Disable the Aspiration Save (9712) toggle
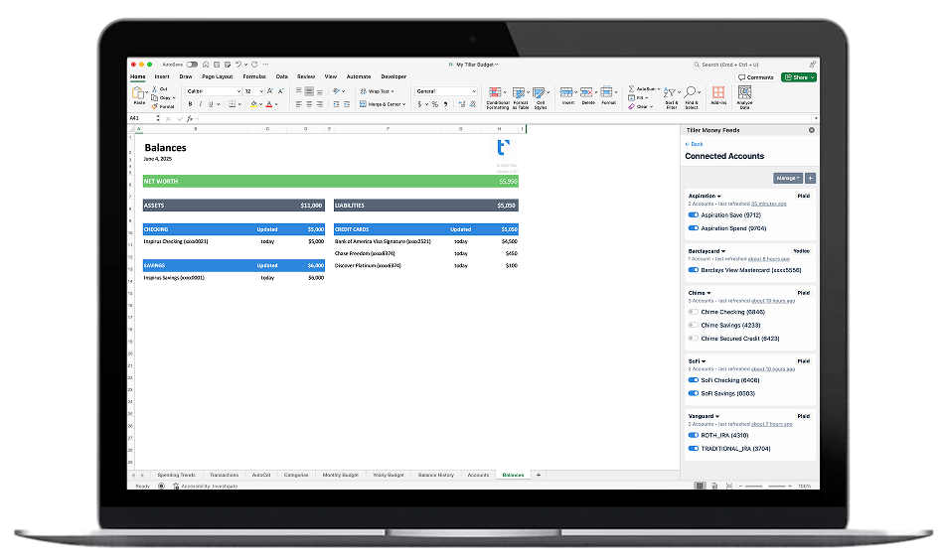The height and width of the screenshot is (560, 944). (x=693, y=214)
